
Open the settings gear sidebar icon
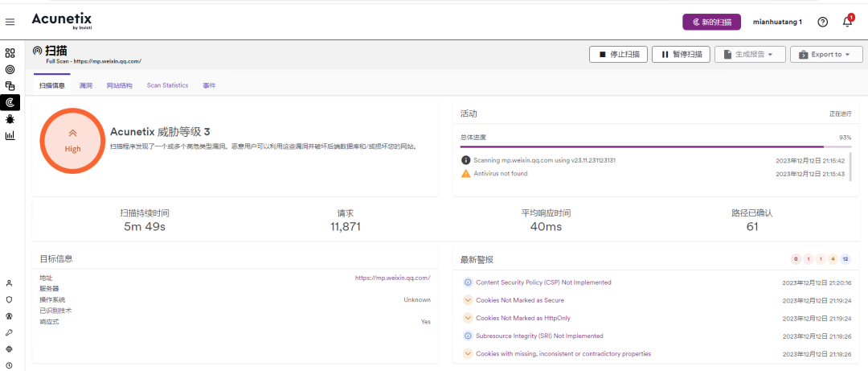point(9,348)
